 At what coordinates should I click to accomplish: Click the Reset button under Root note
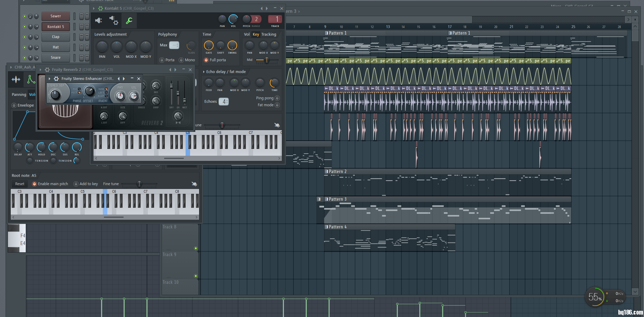pyautogui.click(x=20, y=184)
